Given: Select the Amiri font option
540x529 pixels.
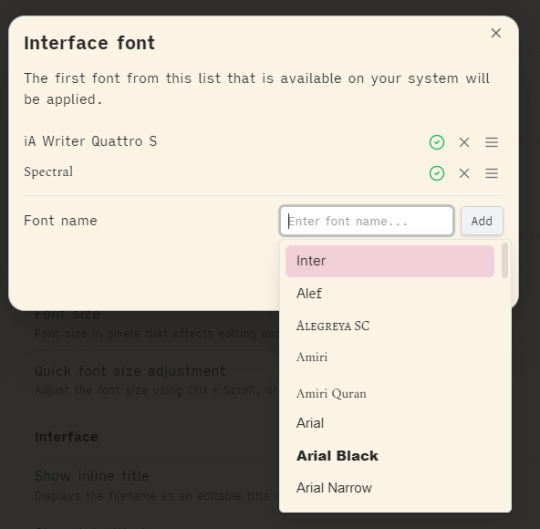Looking at the screenshot, I should click(390, 357).
